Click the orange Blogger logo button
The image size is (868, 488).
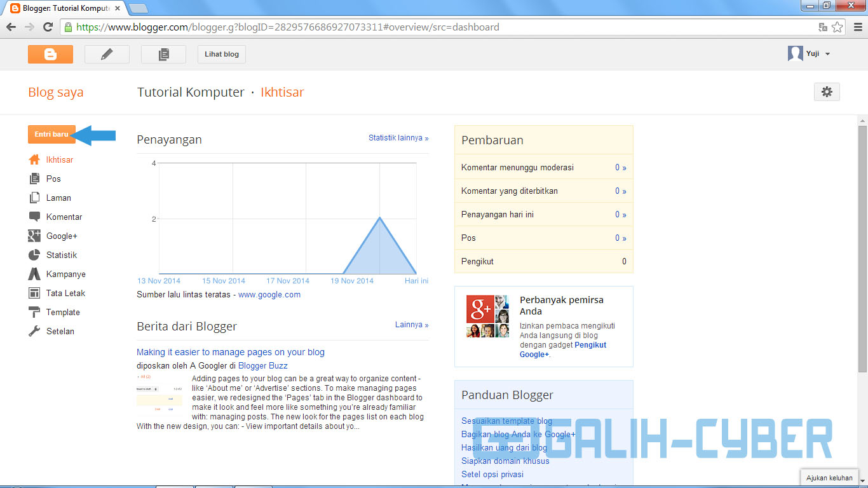[50, 55]
